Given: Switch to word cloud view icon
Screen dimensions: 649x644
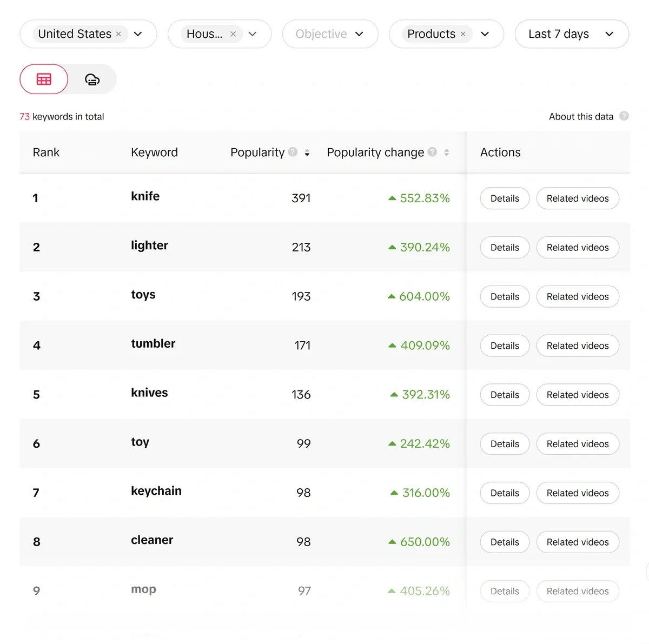Looking at the screenshot, I should point(92,79).
